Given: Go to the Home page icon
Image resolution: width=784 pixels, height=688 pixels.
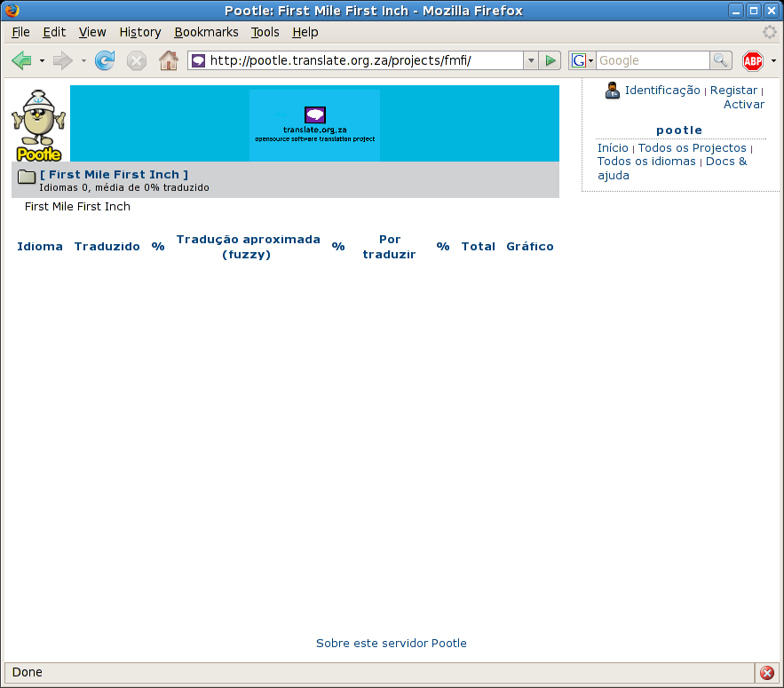Looking at the screenshot, I should tap(169, 60).
